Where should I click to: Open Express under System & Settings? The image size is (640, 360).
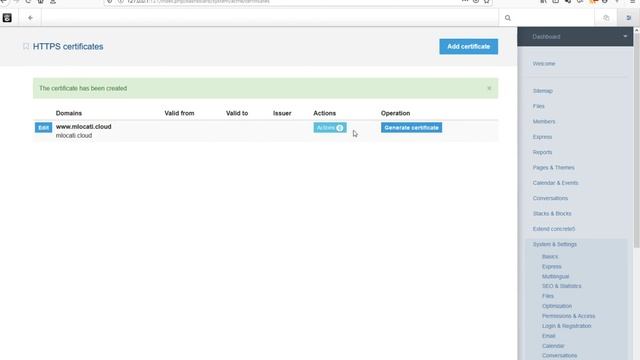[551, 267]
